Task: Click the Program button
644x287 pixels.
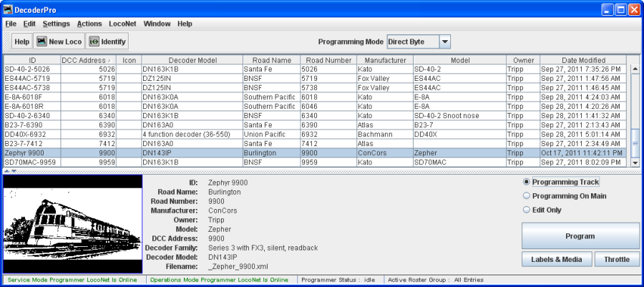Action: coord(580,235)
